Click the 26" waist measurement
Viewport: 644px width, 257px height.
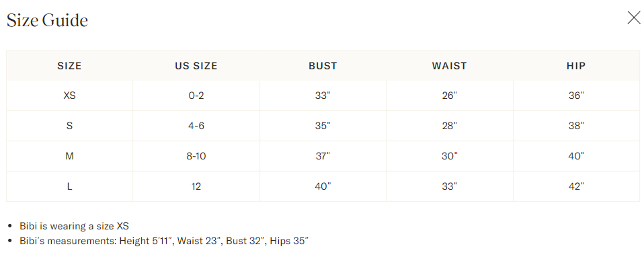tap(450, 96)
